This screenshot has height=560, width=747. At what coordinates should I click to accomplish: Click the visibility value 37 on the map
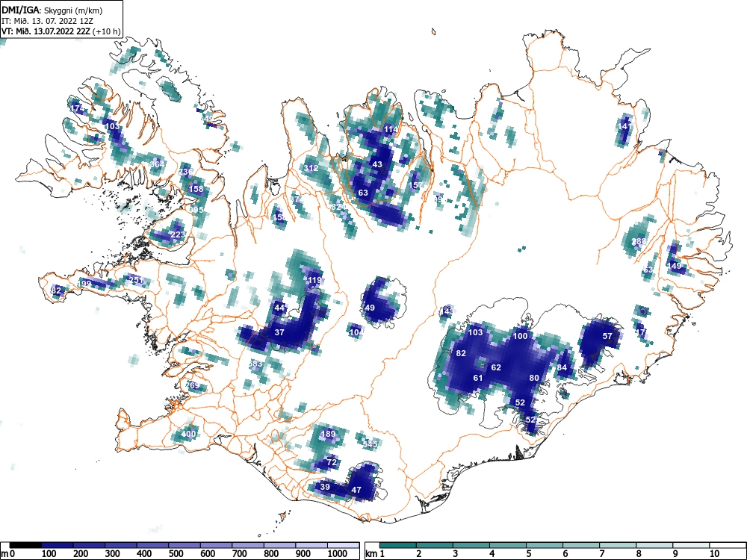pyautogui.click(x=279, y=332)
